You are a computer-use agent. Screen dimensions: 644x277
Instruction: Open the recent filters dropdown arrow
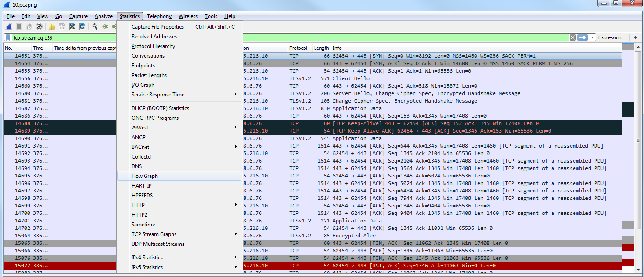[x=593, y=38]
